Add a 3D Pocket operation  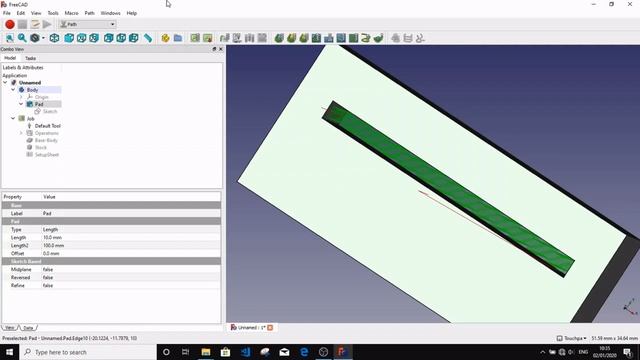379,38
